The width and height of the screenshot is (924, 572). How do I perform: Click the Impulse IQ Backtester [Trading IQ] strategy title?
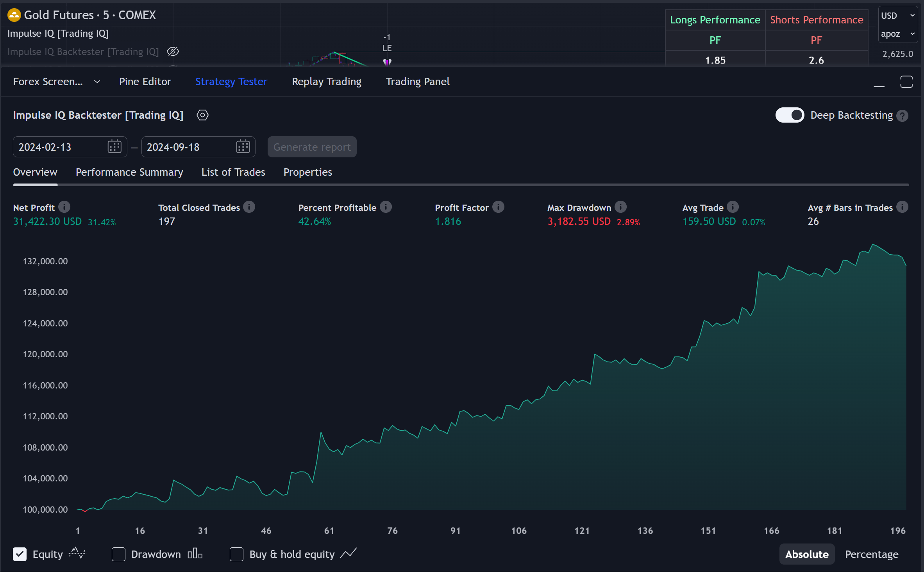(x=98, y=115)
